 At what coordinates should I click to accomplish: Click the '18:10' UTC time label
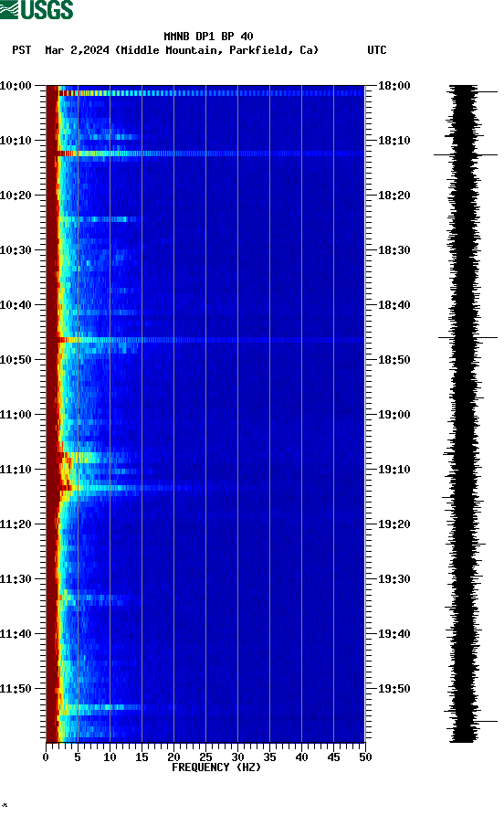(x=394, y=141)
